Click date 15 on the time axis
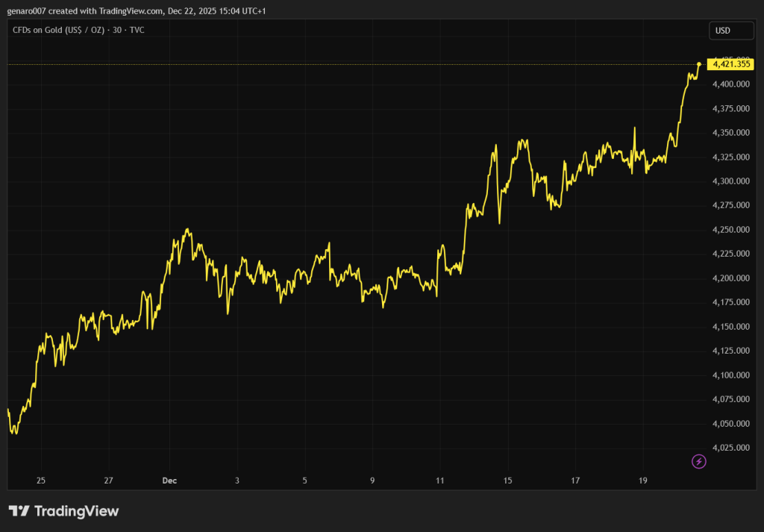764x532 pixels. [507, 481]
